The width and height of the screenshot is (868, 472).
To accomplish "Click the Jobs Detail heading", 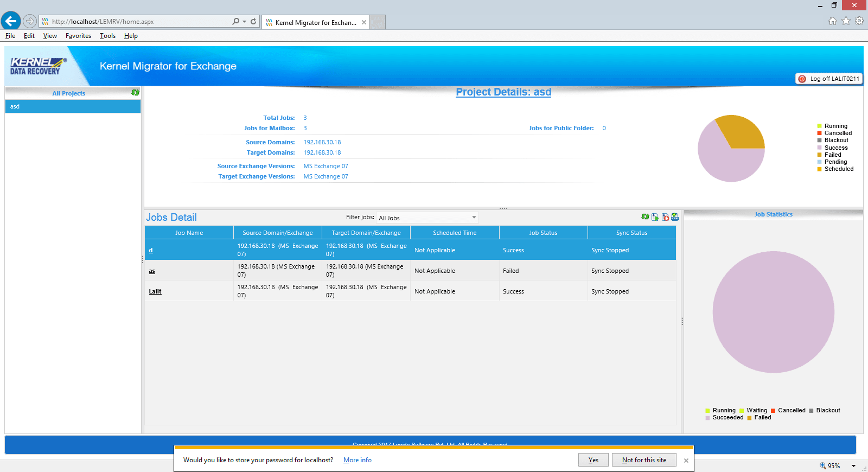I will click(171, 217).
